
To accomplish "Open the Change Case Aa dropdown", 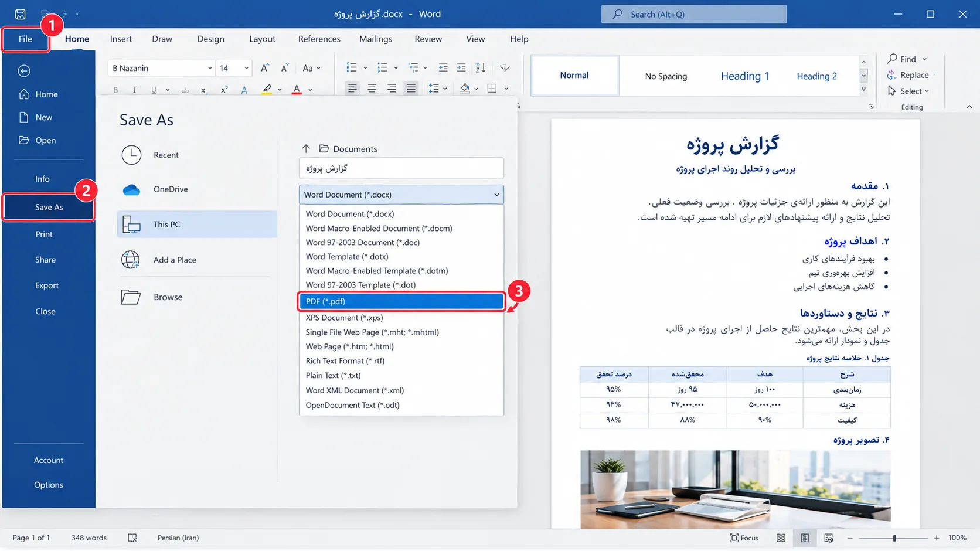I will tap(311, 68).
